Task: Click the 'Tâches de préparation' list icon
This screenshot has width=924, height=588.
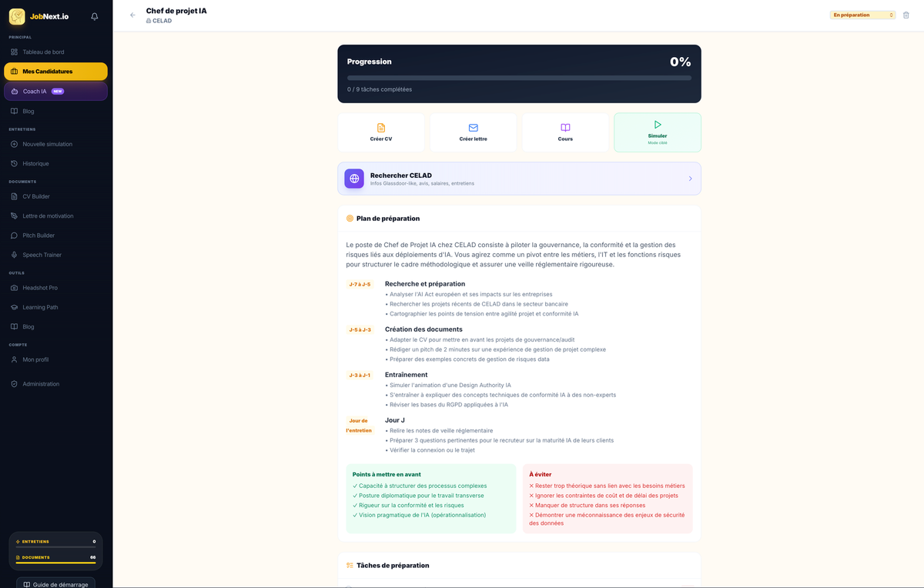Action: click(350, 566)
